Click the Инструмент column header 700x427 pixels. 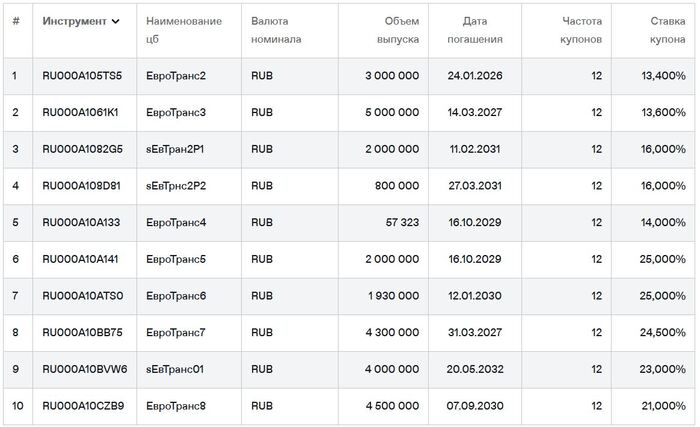(x=75, y=21)
